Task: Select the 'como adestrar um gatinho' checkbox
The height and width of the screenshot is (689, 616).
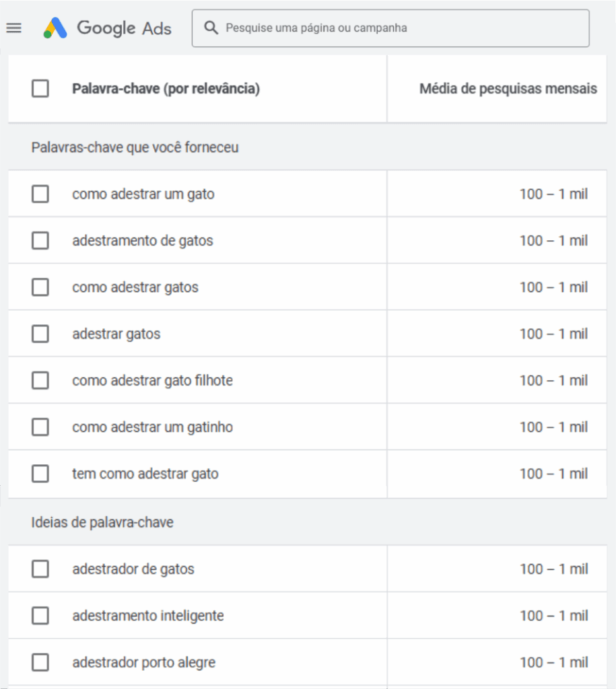Action: click(x=40, y=427)
